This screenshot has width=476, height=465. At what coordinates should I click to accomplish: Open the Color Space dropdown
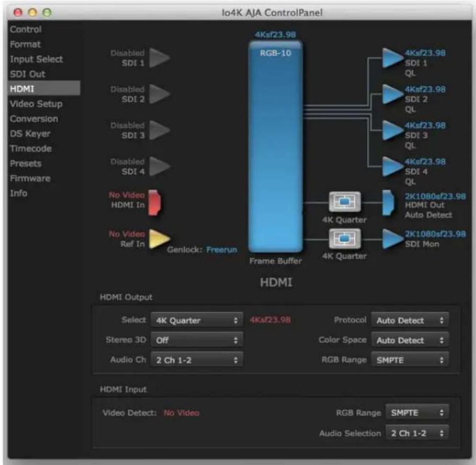click(410, 340)
